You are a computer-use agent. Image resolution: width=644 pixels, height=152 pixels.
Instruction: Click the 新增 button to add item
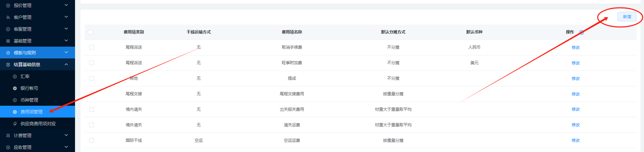pos(627,17)
